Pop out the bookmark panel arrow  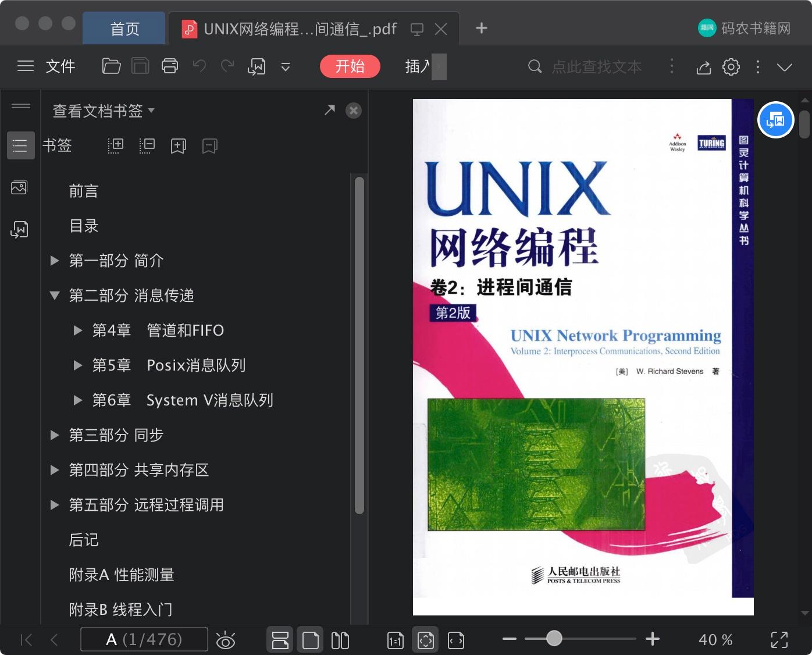(330, 110)
